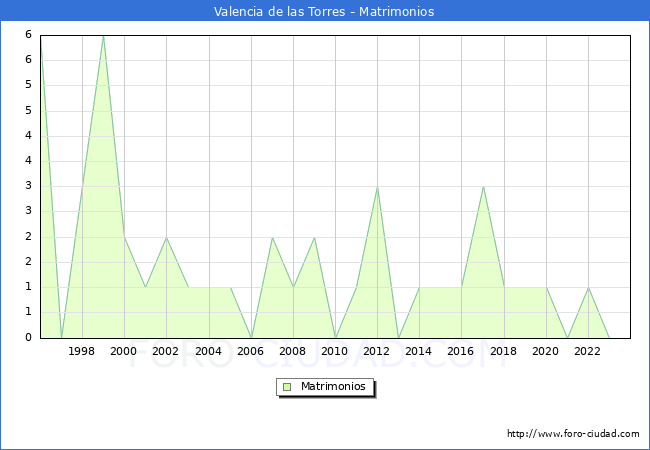Click the 2008 x-axis label
The image size is (650, 450).
point(293,351)
